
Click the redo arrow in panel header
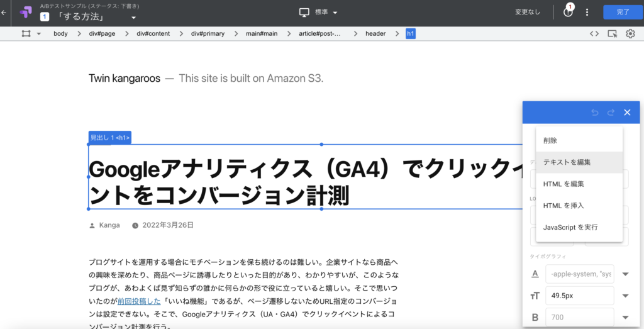[x=611, y=113]
